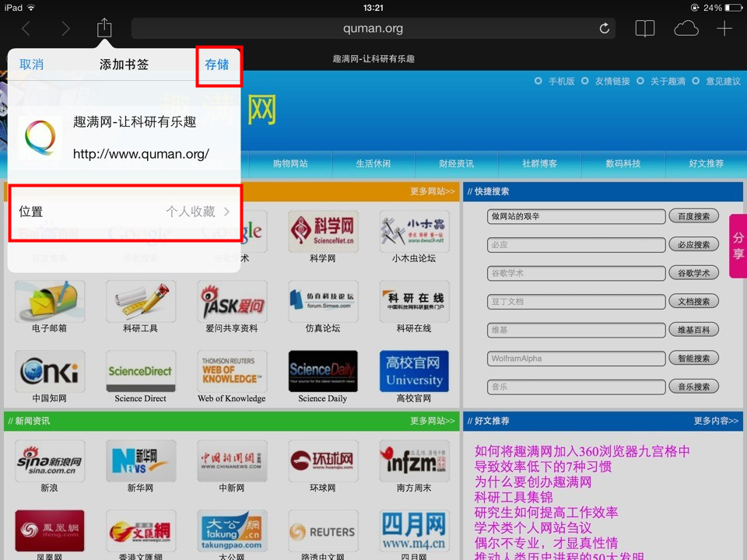747x560 pixels.
Task: Edit bookmark title 趣满网-让科研有乐趣
Action: (x=135, y=122)
